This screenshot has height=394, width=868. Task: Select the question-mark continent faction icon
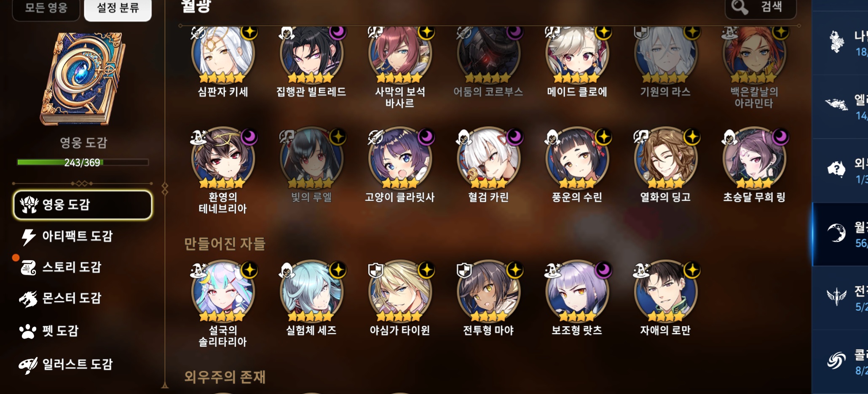(x=836, y=169)
